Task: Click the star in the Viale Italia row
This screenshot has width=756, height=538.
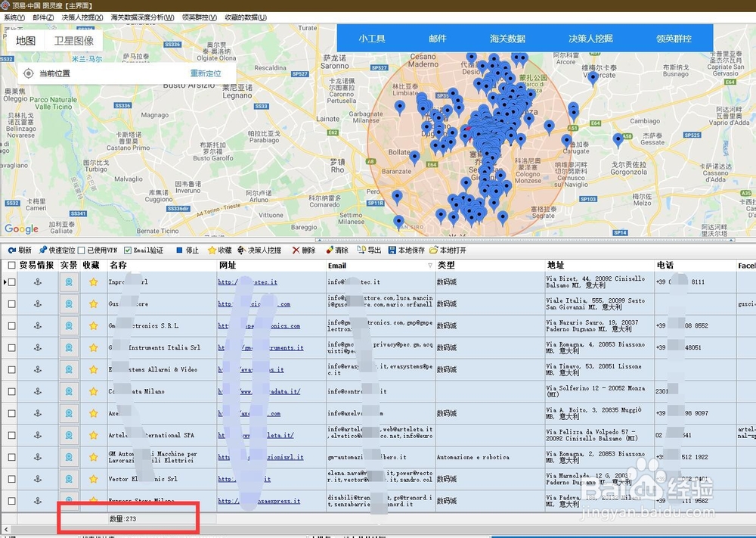Action: 94,304
